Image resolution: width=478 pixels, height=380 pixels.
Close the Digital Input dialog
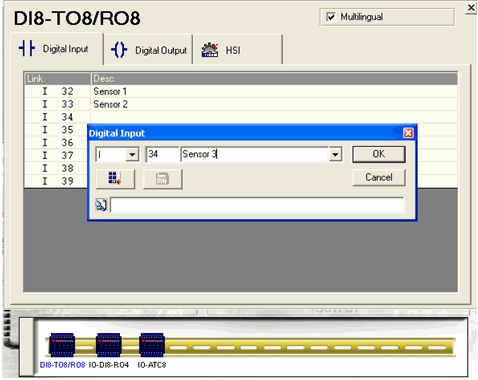tap(408, 133)
